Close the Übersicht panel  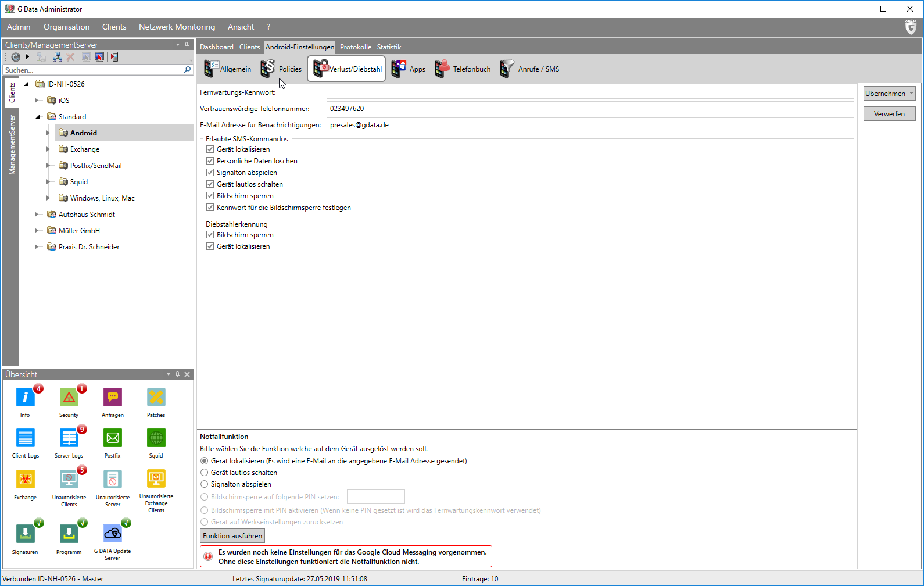187,374
